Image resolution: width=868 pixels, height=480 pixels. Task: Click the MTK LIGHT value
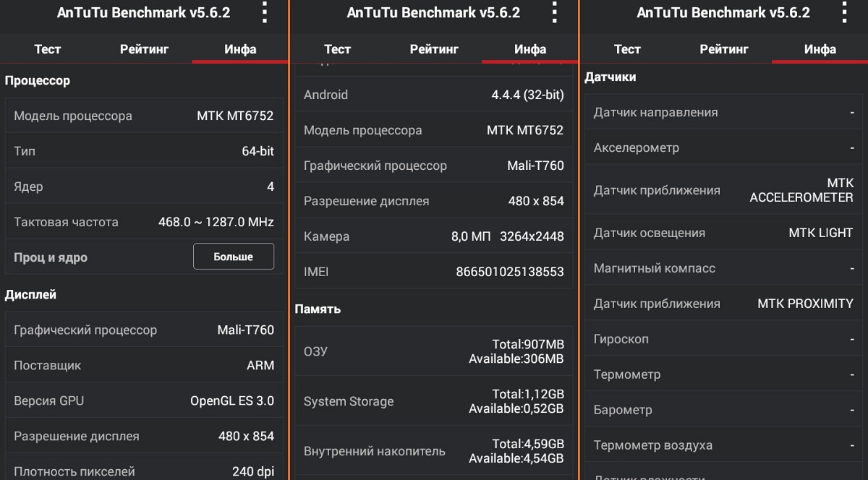click(x=821, y=233)
